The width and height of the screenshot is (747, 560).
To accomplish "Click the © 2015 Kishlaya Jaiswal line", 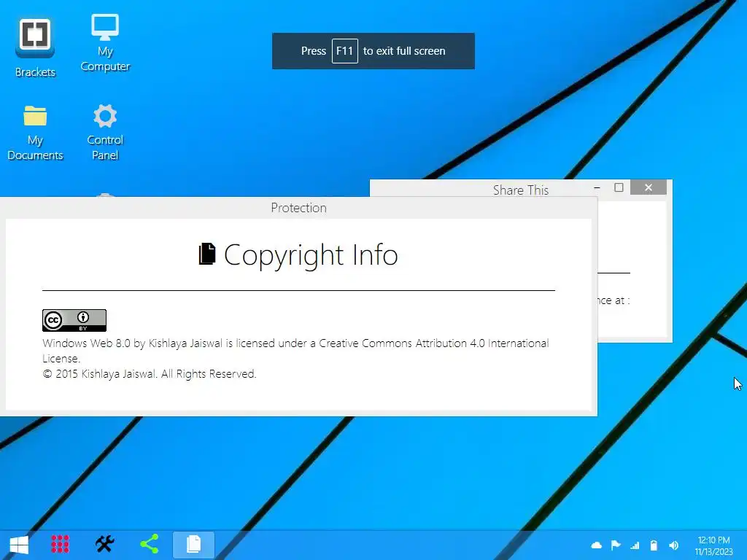I will pos(150,374).
